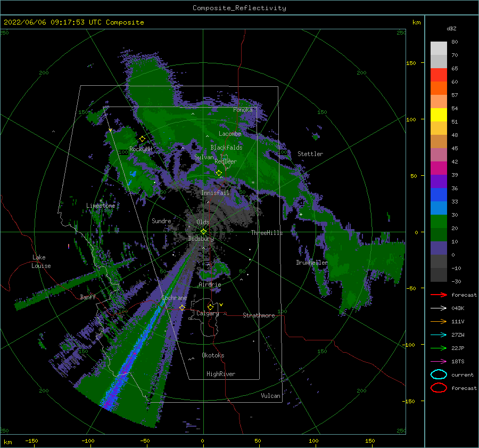The image size is (479, 448).
Task: Click yellow diamond marker near RockyMH
Action: pyautogui.click(x=142, y=139)
